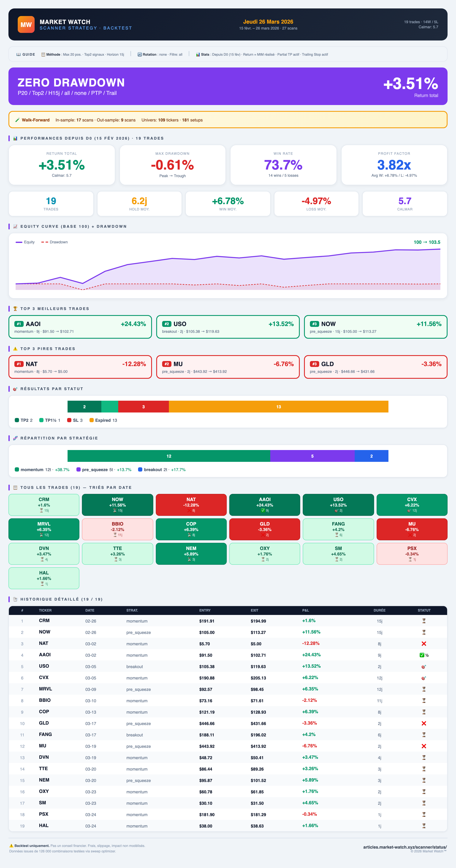Click the orange MW logo icon

click(26, 25)
